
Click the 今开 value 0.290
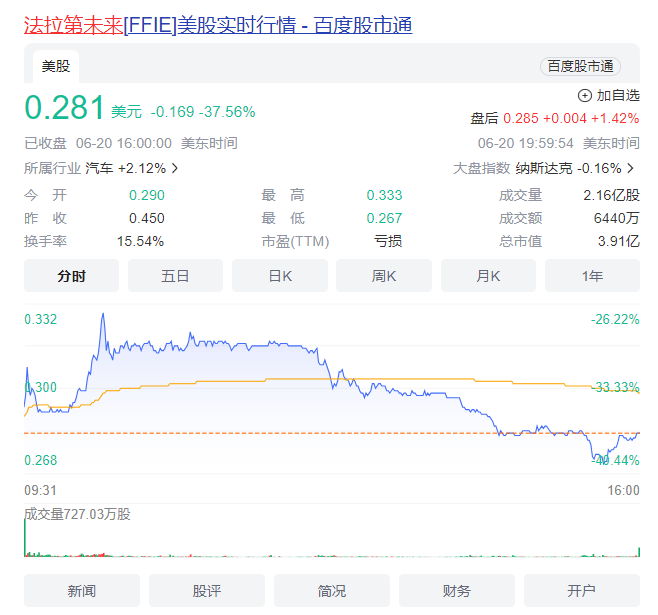146,195
